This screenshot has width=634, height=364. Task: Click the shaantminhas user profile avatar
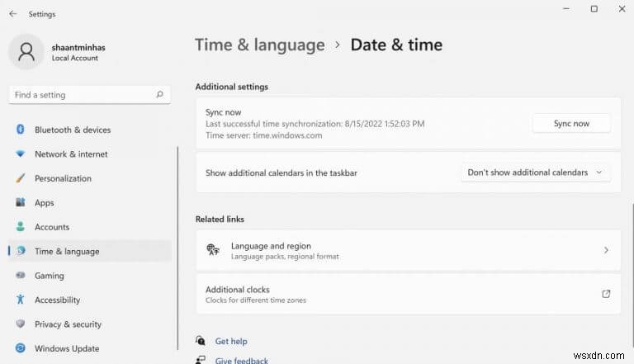(x=26, y=52)
